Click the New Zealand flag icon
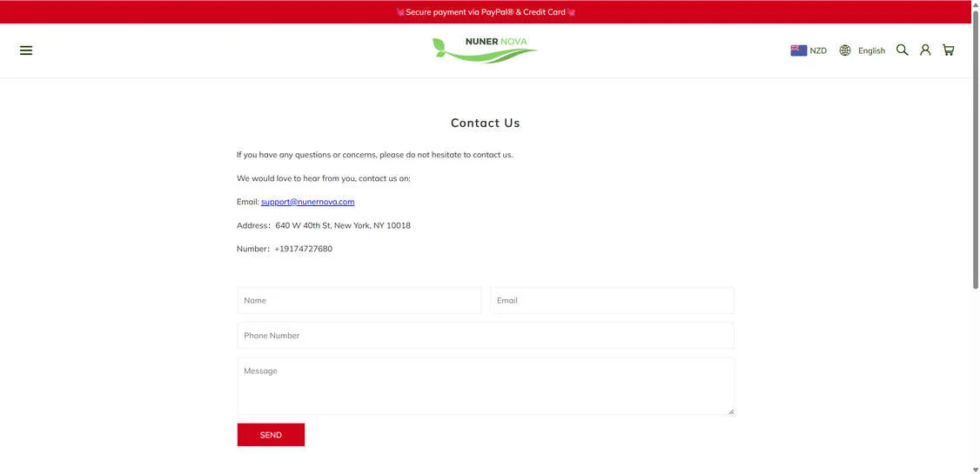980x474 pixels. (x=798, y=50)
